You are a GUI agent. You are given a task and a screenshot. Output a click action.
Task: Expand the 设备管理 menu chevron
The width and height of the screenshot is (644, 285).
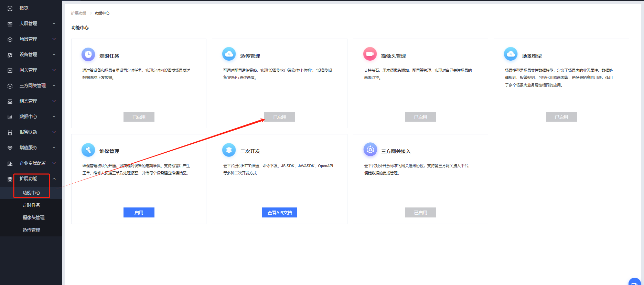(54, 54)
